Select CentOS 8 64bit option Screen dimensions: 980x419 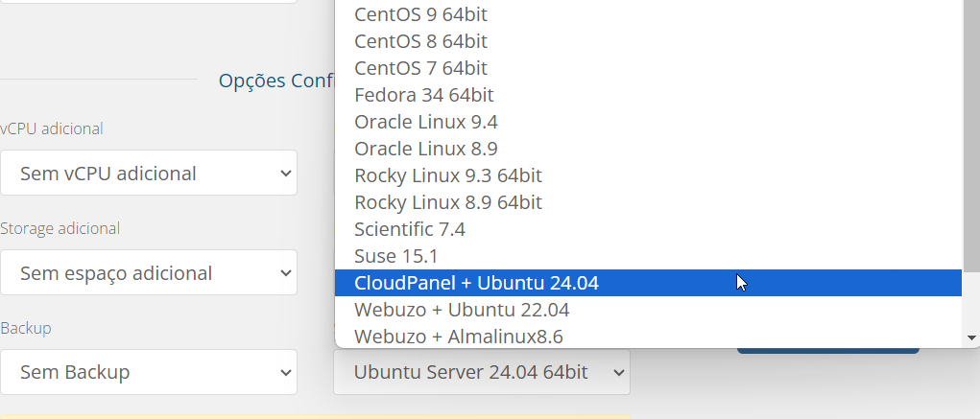(x=648, y=41)
